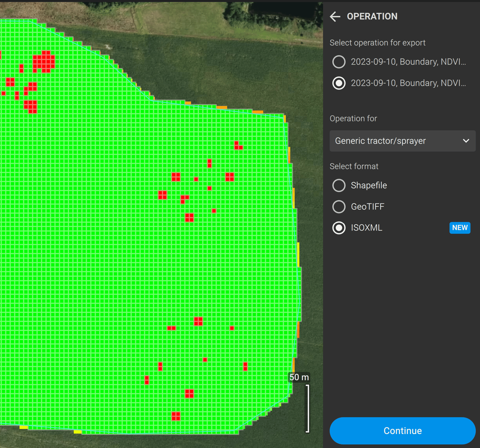
Task: Select the first 2023-09-10 Boundary NDVI operation
Action: click(x=338, y=62)
